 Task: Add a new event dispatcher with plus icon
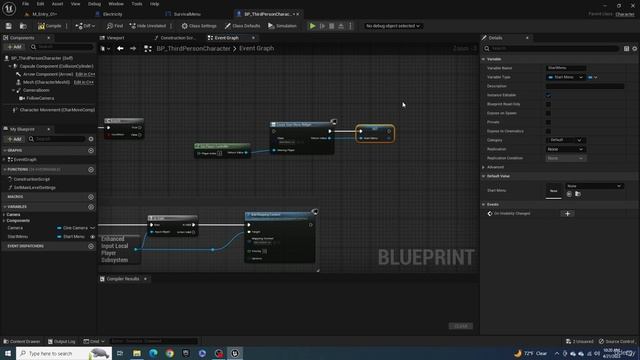(x=91, y=246)
